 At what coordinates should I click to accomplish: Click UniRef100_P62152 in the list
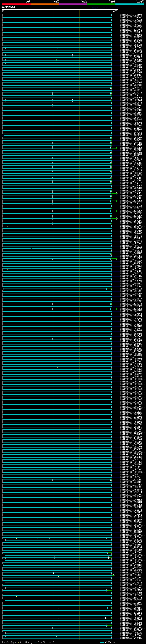pyautogui.click(x=131, y=422)
